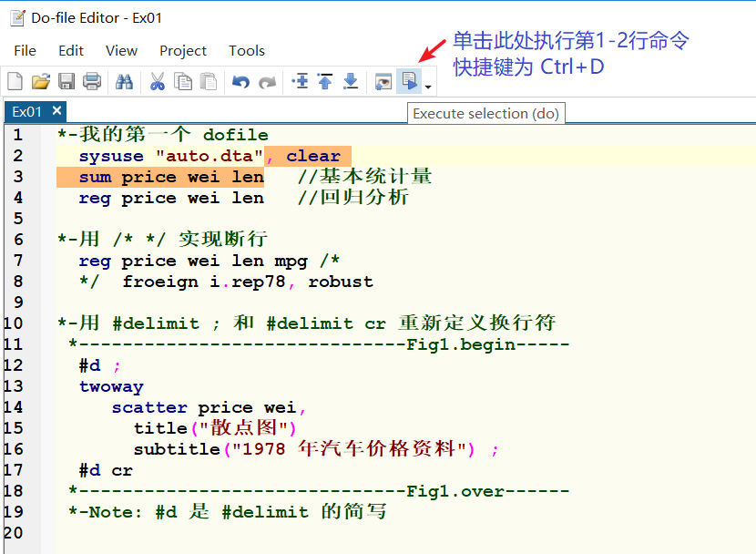The image size is (756, 554).
Task: Click the Fig1.begin comment line
Action: [x=319, y=344]
